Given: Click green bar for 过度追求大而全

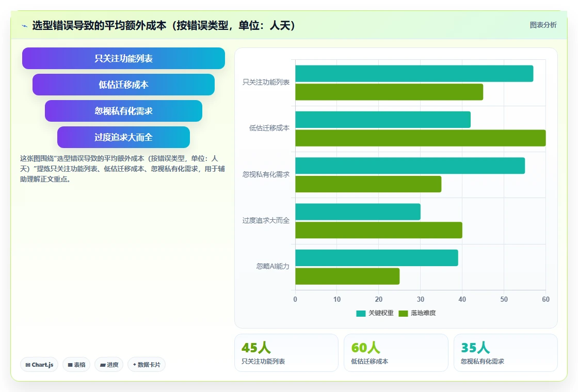Looking at the screenshot, I should point(379,230).
